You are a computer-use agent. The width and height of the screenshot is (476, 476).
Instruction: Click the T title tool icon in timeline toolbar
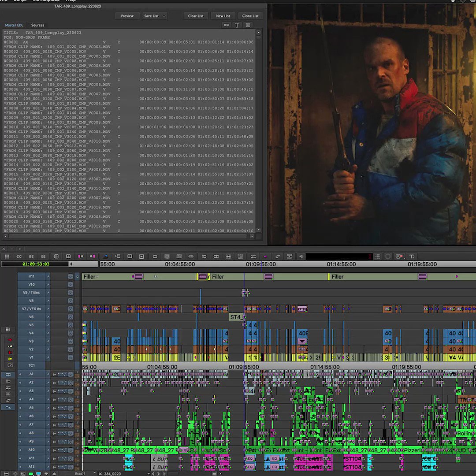(x=412, y=257)
